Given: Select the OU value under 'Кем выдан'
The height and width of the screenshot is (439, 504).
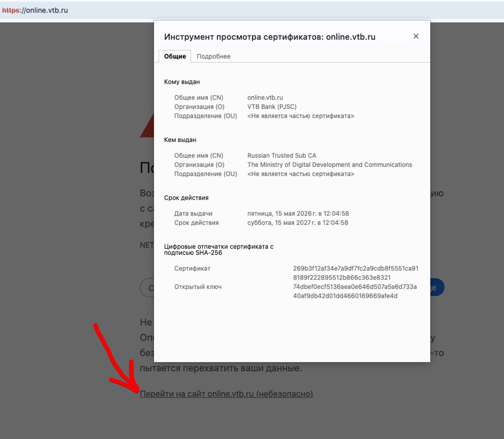Looking at the screenshot, I should coord(301,174).
